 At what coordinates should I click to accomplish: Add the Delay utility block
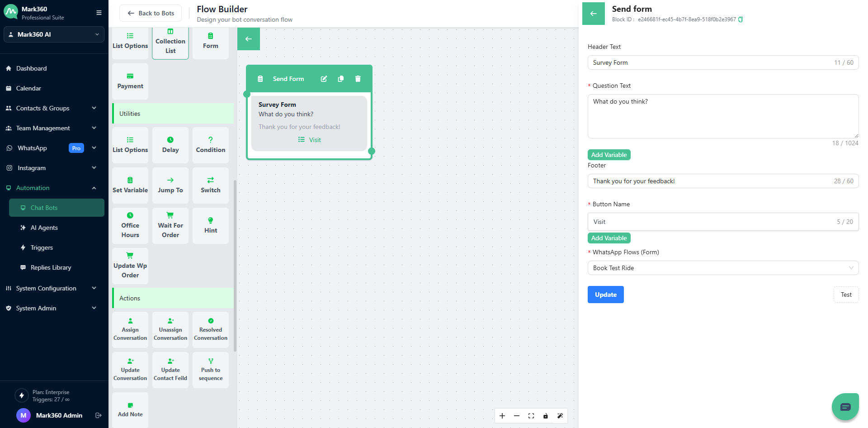pyautogui.click(x=170, y=145)
